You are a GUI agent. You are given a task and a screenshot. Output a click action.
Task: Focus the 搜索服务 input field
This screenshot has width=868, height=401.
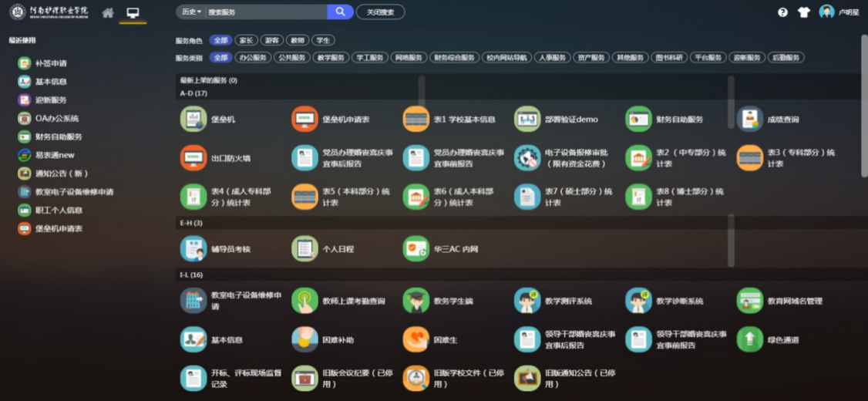click(x=266, y=12)
